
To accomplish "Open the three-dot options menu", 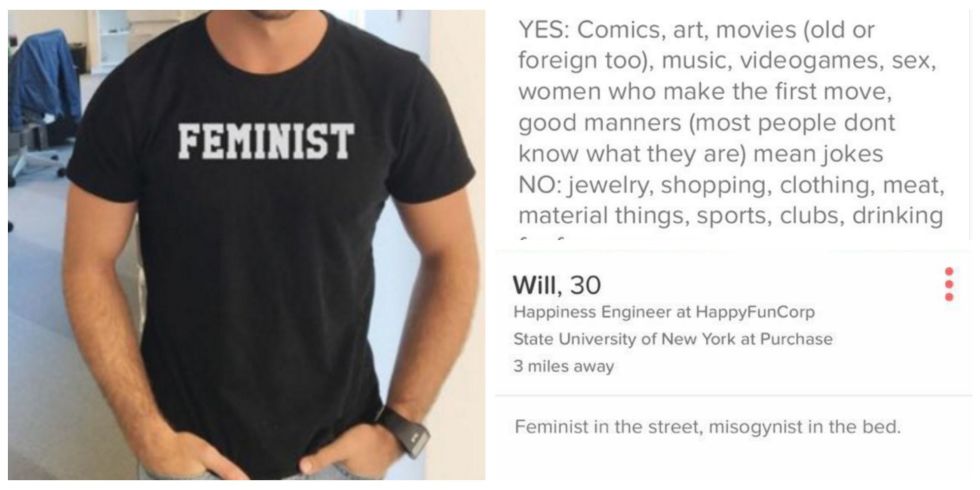I will pyautogui.click(x=949, y=284).
